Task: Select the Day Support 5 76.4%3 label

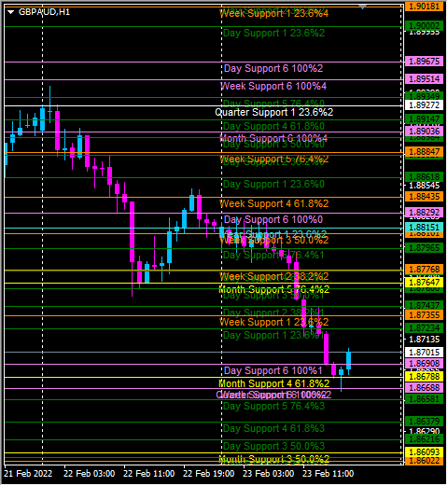Action: coord(273,406)
